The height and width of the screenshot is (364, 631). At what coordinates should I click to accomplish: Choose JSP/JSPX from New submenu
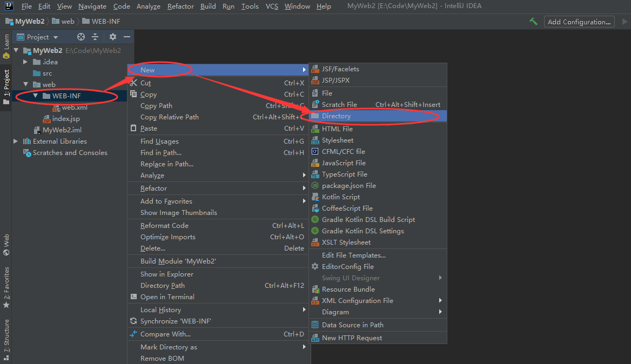click(x=378, y=80)
